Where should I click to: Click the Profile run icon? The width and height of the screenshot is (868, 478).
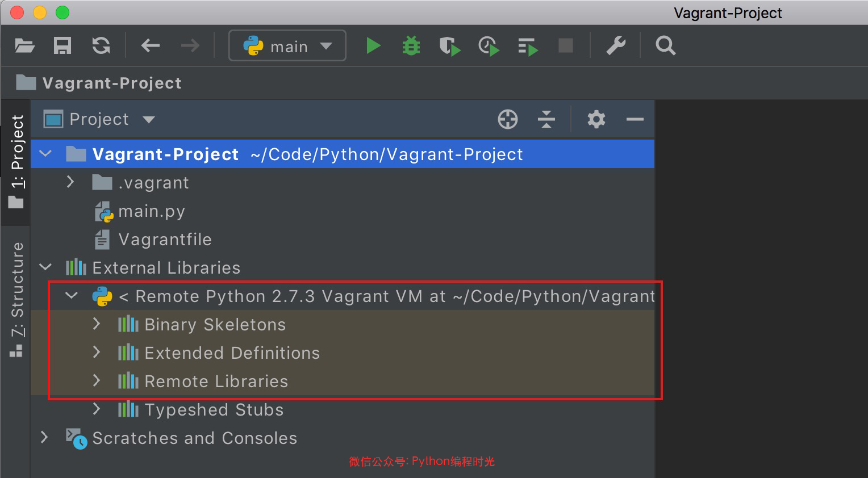[x=488, y=46]
